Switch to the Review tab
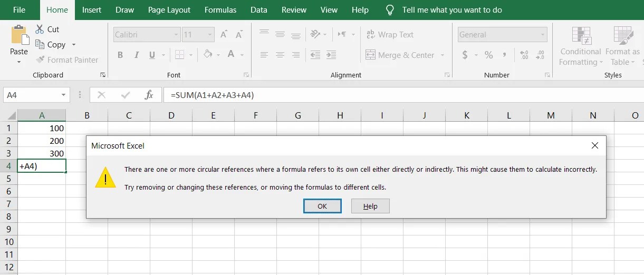Image resolution: width=644 pixels, height=275 pixels. (x=294, y=10)
